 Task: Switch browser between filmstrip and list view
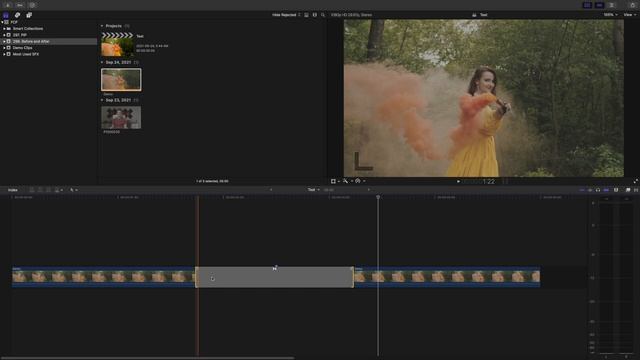[315, 15]
